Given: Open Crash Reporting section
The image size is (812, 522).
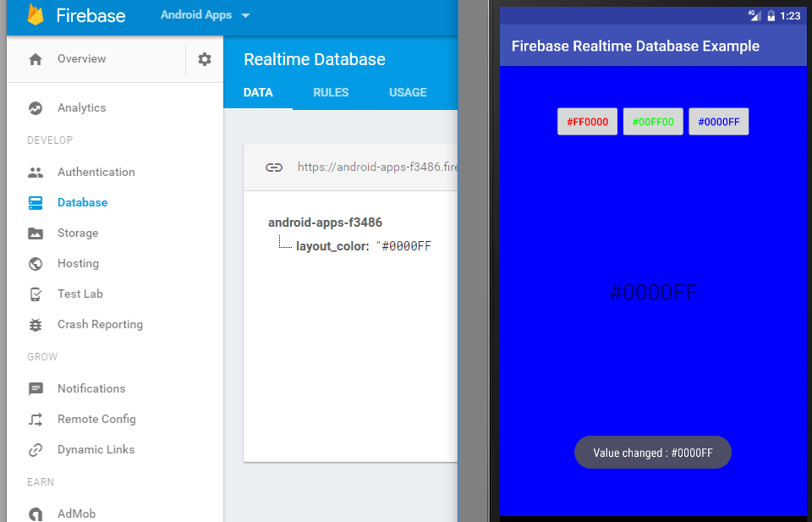Looking at the screenshot, I should [x=100, y=324].
